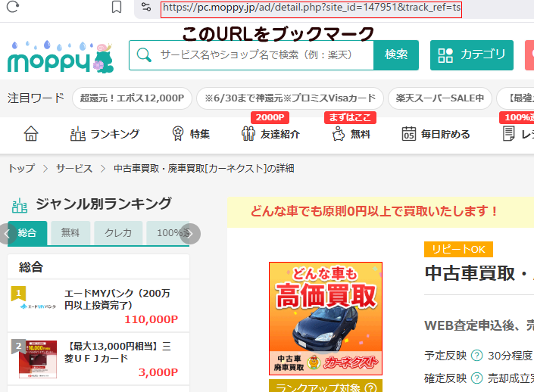This screenshot has width=534, height=392.
Task: Click the エードMYバンク logo thumbnail
Action: point(38,306)
